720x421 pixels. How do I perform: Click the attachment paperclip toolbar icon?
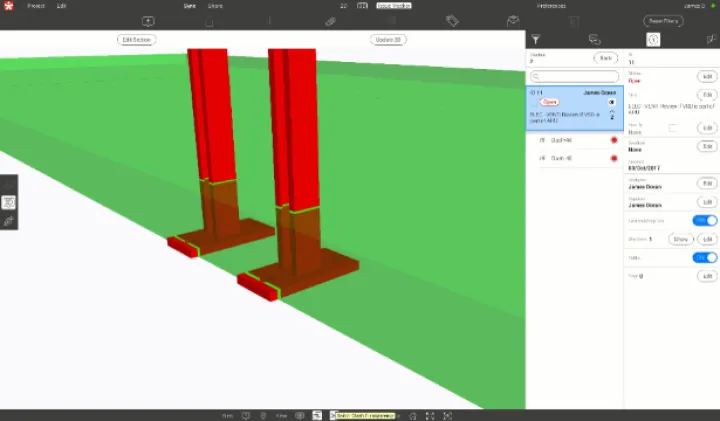pos(330,21)
